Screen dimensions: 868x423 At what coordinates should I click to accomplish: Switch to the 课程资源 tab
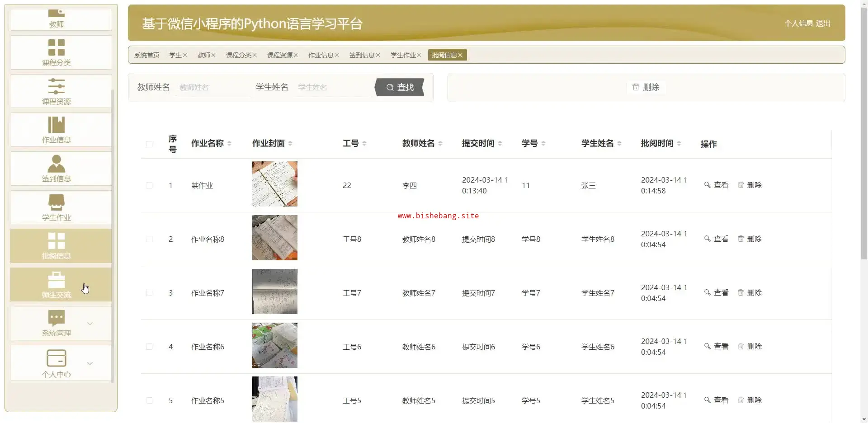coord(279,55)
